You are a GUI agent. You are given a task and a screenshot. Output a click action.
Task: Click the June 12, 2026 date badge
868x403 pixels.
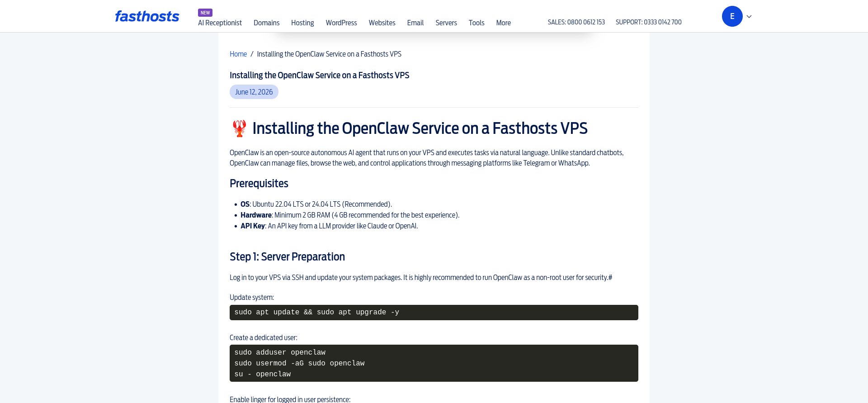tap(254, 92)
